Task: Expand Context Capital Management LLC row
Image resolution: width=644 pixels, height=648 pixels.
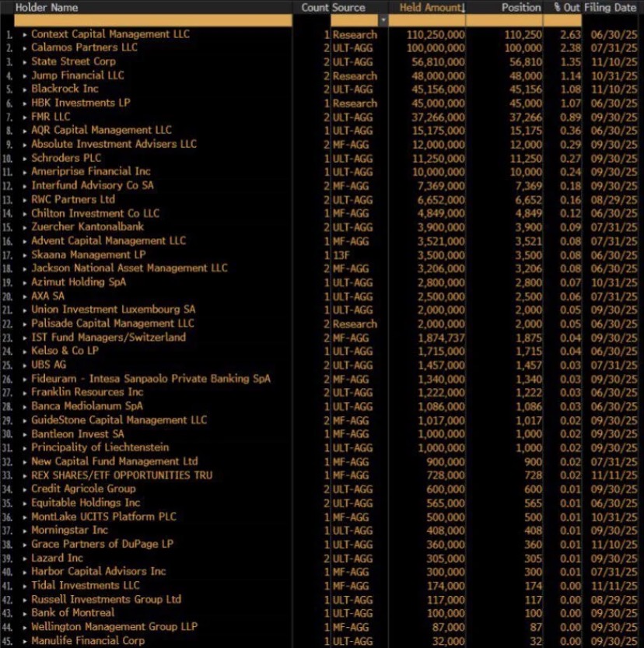Action: click(x=25, y=35)
